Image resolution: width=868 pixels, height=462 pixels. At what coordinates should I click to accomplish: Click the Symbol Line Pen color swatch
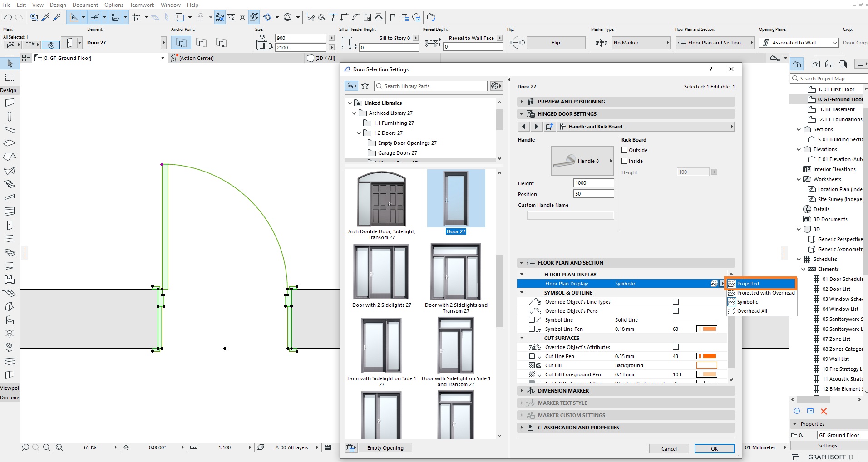coord(707,329)
